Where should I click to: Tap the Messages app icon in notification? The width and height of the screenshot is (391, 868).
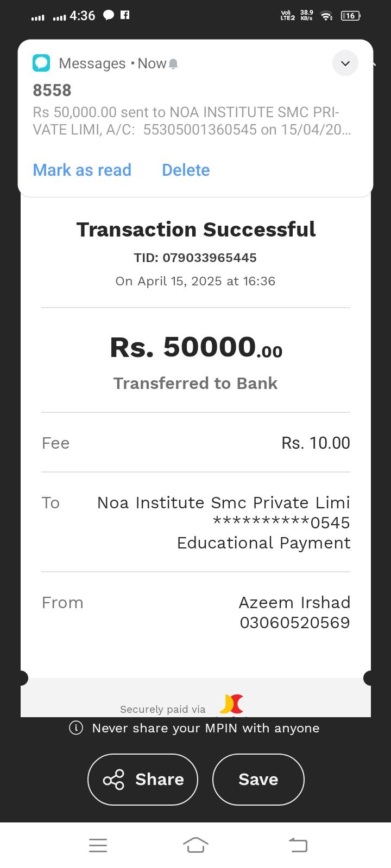(41, 63)
